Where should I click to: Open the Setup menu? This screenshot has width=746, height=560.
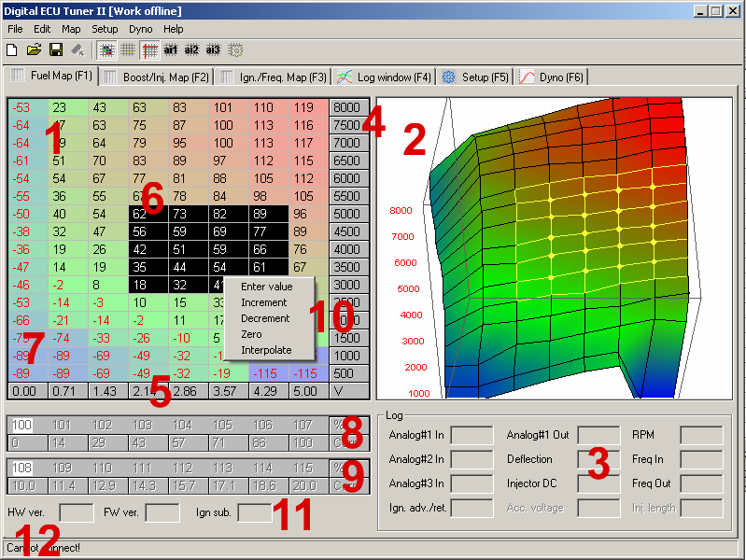(105, 29)
